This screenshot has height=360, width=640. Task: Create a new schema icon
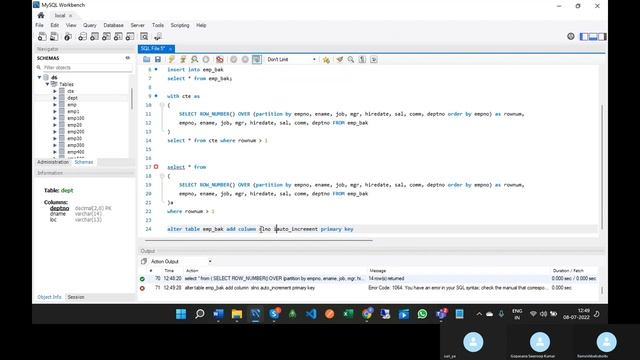tap(82, 37)
